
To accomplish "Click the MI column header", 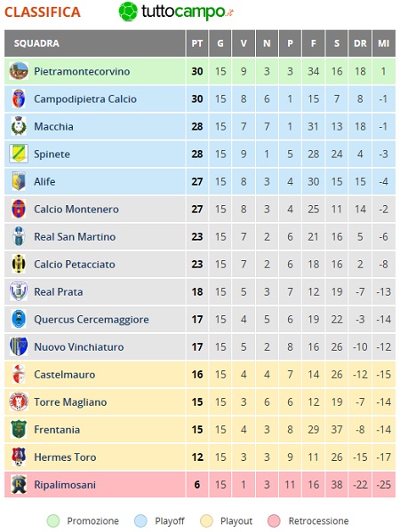I will point(384,44).
